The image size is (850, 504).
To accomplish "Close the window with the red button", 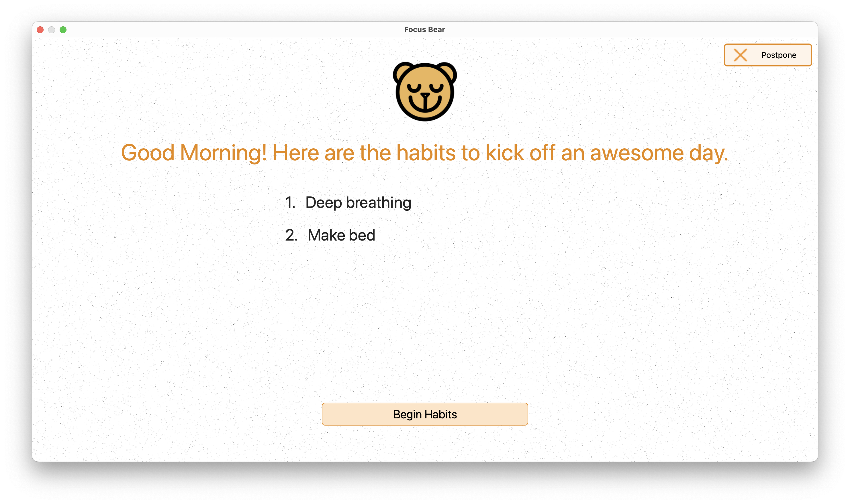I will pos(40,30).
